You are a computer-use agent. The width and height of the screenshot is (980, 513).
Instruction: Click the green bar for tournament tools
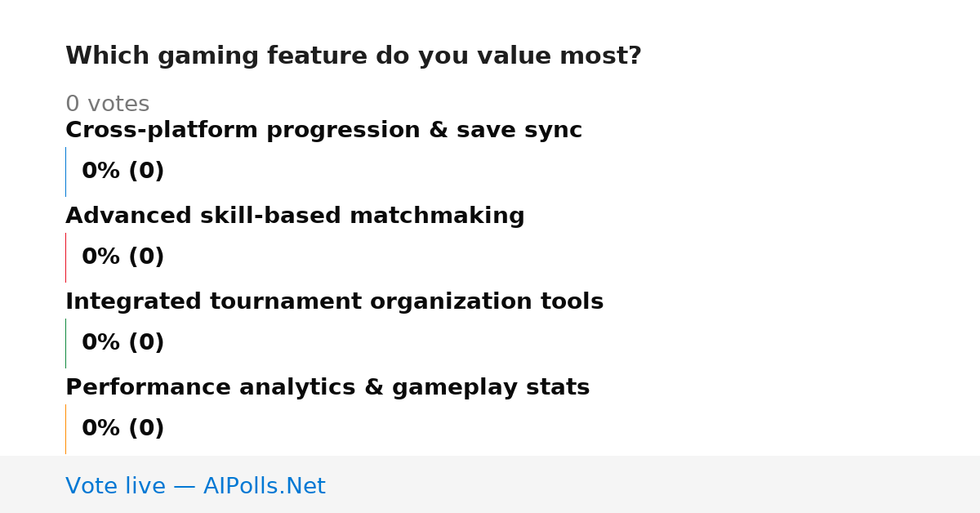(x=65, y=343)
